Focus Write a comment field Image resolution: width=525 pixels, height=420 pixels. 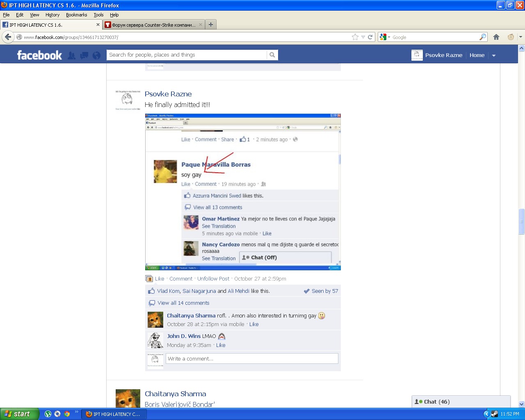[252, 358]
